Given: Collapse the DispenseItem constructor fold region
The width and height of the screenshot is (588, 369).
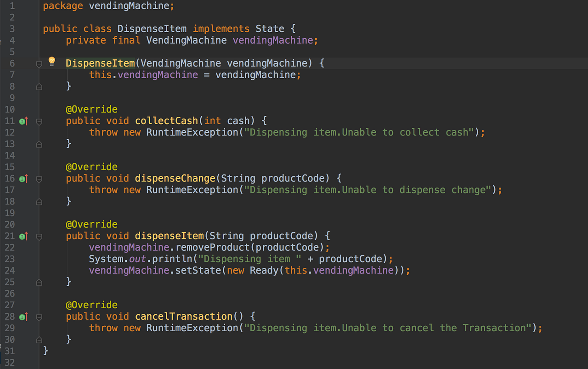Looking at the screenshot, I should point(39,65).
